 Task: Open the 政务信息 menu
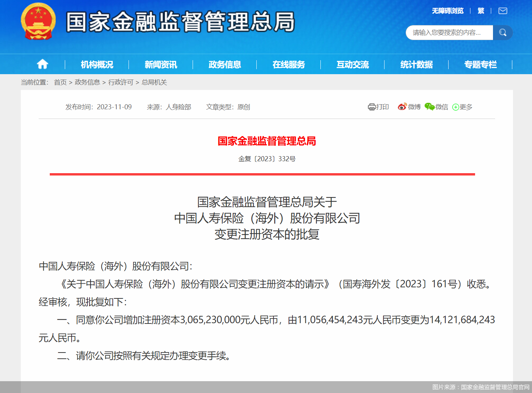225,65
